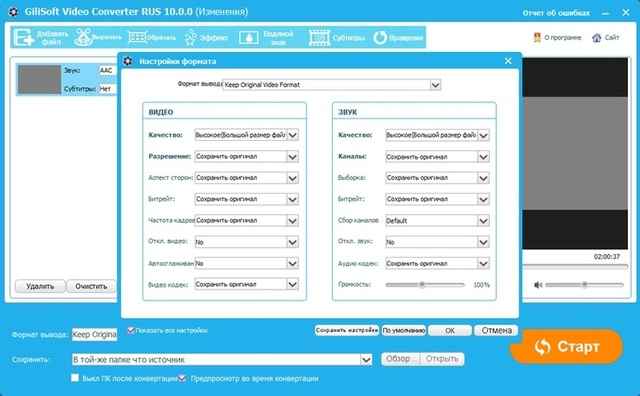Click the GiliSoft app logo in title bar

click(13, 12)
